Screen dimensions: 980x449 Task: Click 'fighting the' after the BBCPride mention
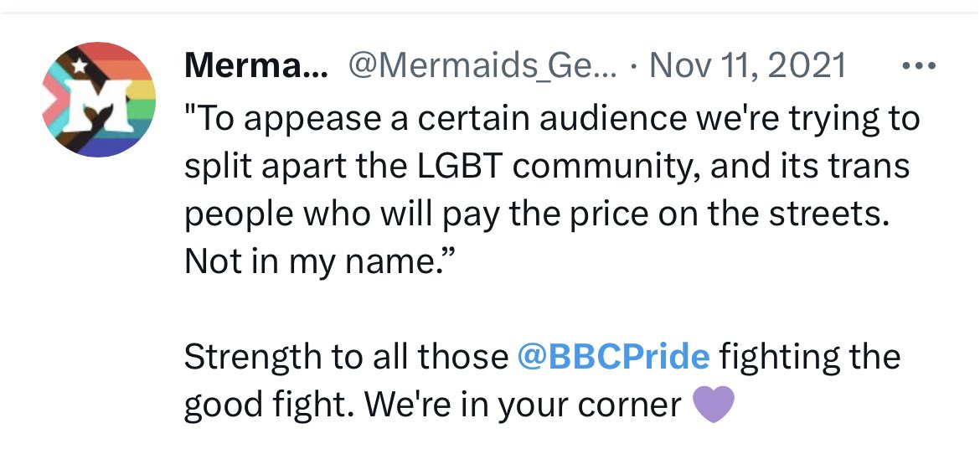(809, 358)
